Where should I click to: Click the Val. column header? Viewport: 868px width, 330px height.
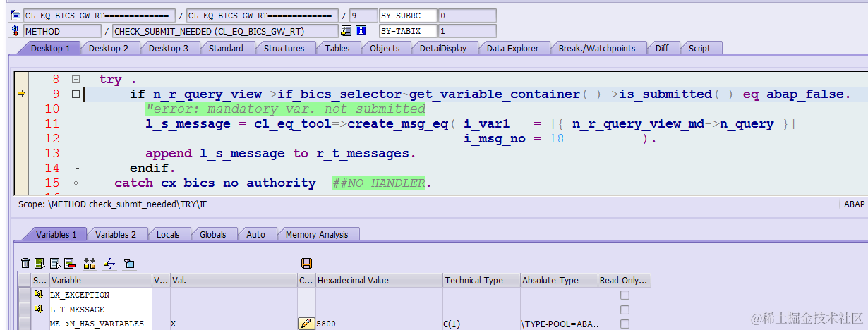(x=234, y=280)
